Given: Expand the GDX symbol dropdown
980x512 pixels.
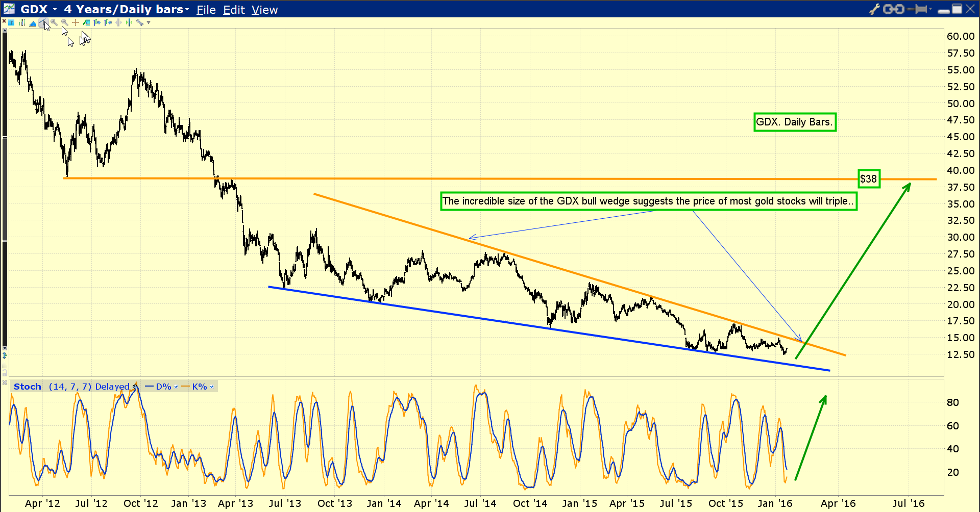Looking at the screenshot, I should (x=55, y=10).
